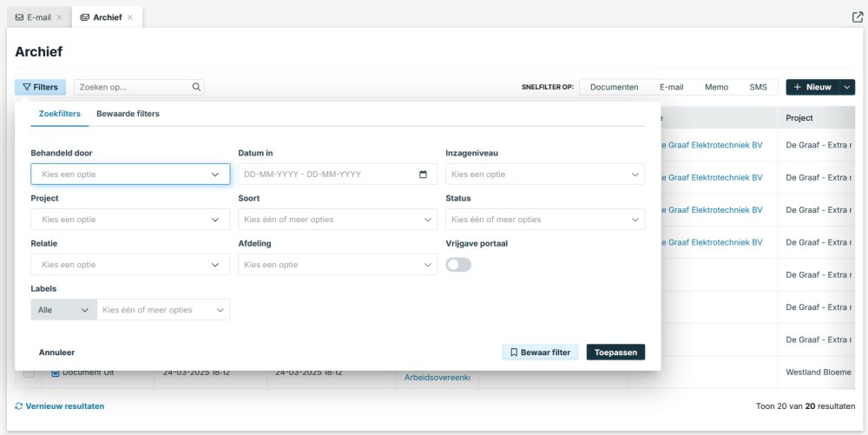Open the Arbeidsovereenk link in last row
Viewport: 868px width, 435px height.
click(x=437, y=378)
